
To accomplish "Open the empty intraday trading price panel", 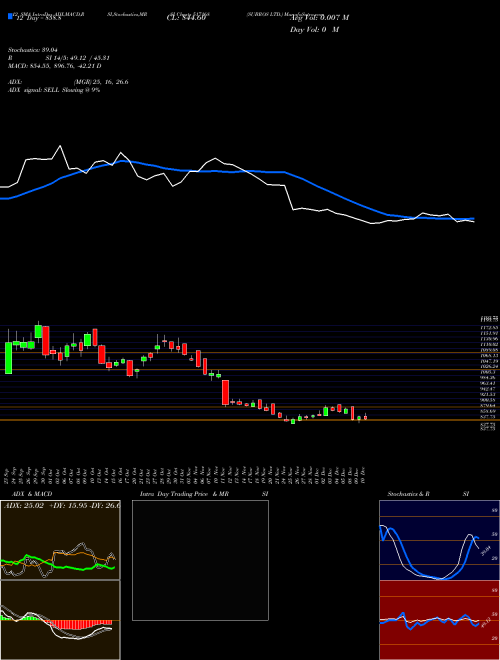I will click(200, 560).
